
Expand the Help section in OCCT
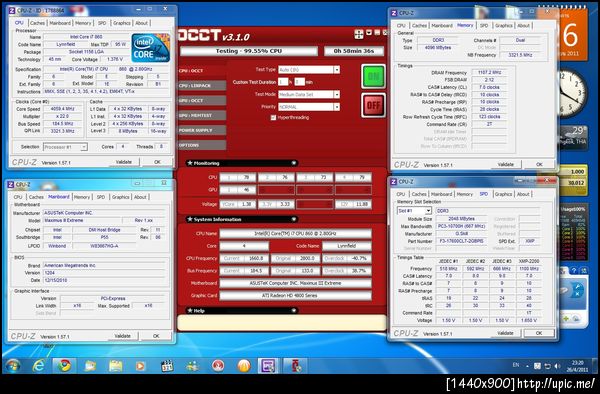point(294,311)
